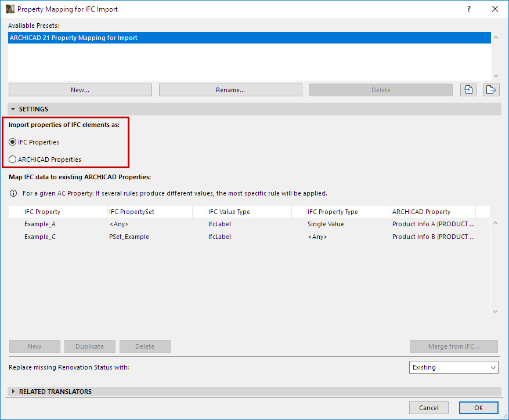Click the IFC PropertySet column header
The image size is (509, 420).
[150, 212]
